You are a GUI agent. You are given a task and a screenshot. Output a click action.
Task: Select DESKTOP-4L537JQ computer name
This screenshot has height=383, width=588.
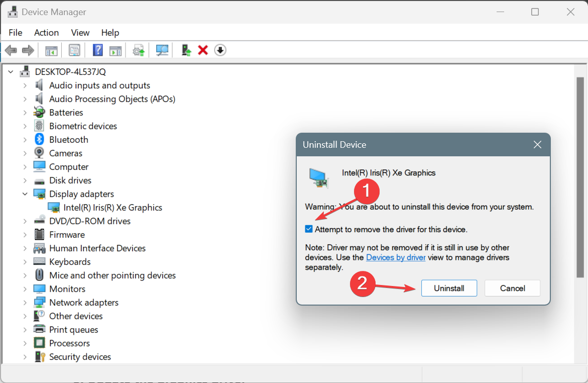70,71
